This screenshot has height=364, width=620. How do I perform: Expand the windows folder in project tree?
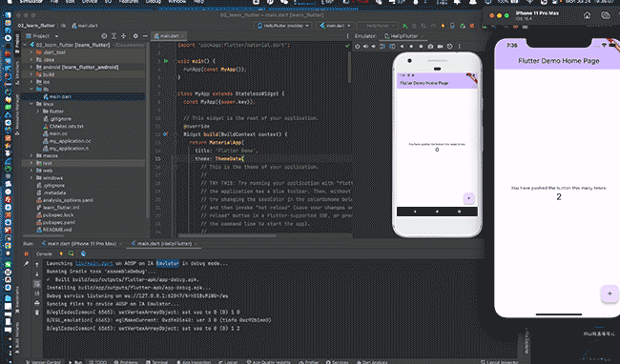[x=31, y=178]
